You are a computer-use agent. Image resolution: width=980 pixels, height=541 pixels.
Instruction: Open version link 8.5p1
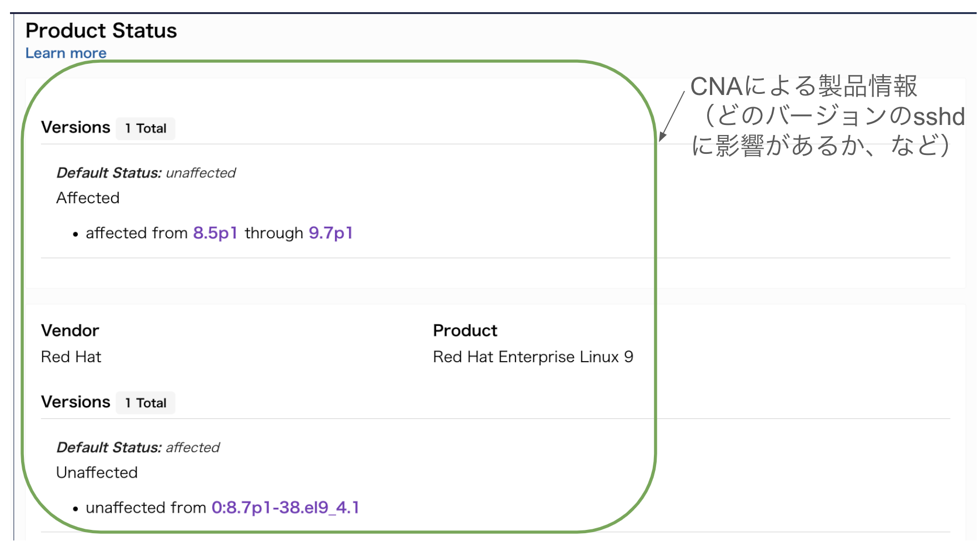tap(216, 233)
